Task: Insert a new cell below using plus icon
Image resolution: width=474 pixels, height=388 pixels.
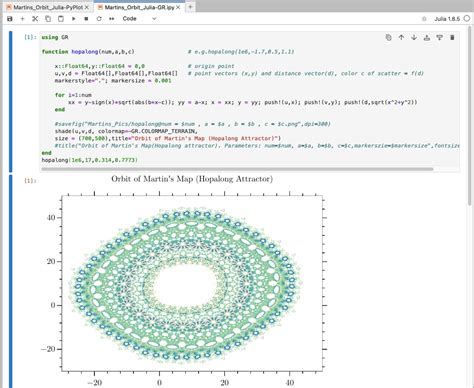Action: click(x=22, y=19)
